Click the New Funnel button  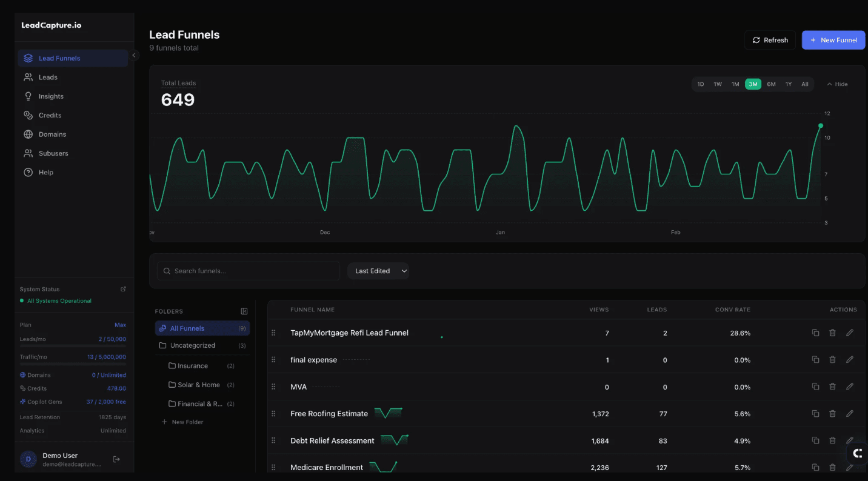pos(833,40)
